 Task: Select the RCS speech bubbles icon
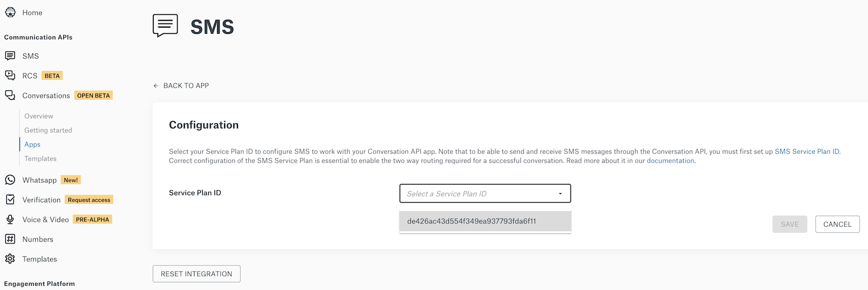pyautogui.click(x=10, y=76)
